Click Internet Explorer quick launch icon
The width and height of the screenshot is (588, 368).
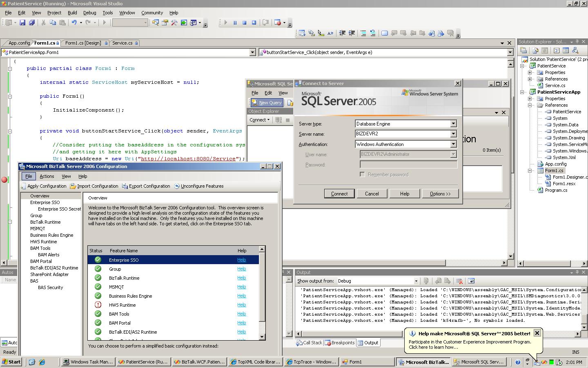click(x=42, y=362)
